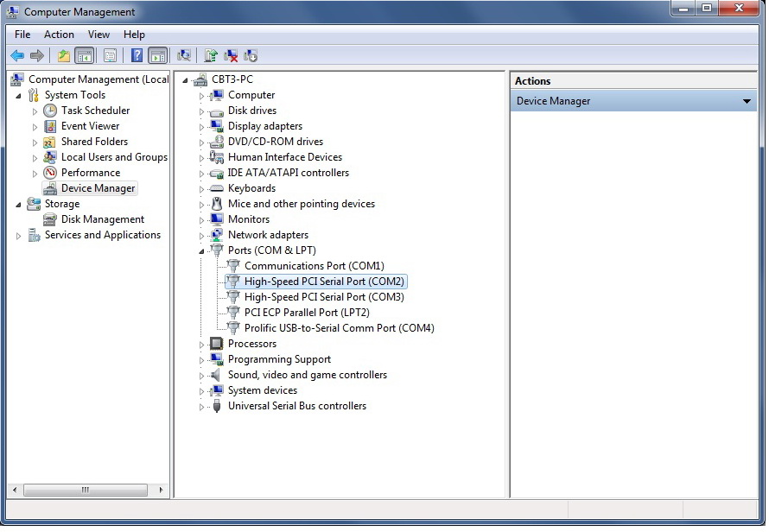Screen dimensions: 769x532
Task: Click the Properties toolbar icon
Action: coord(111,56)
